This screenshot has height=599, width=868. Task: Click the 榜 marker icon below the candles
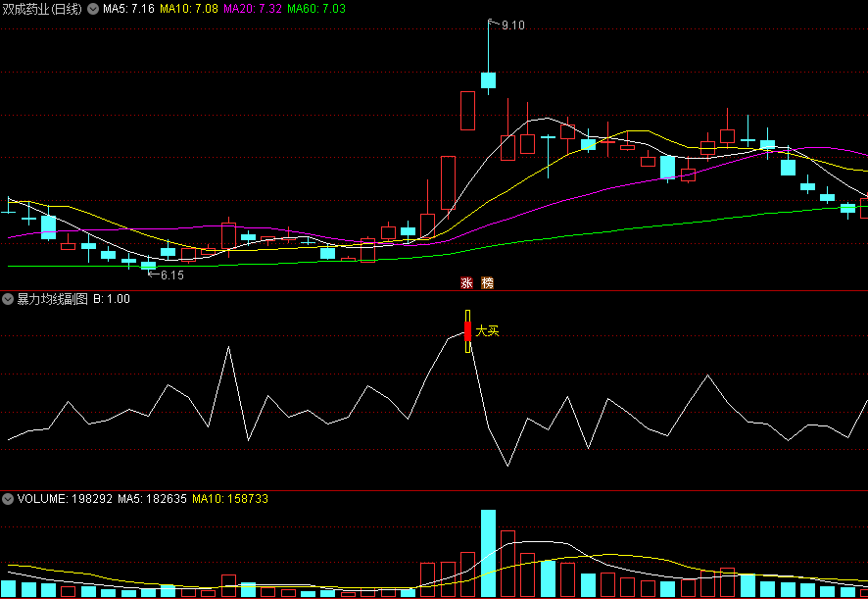pyautogui.click(x=487, y=283)
